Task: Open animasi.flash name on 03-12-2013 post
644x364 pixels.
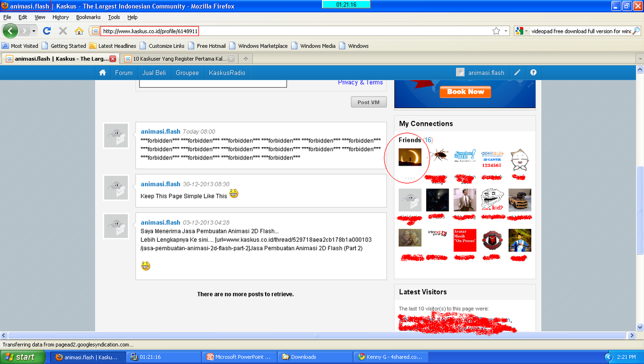Action: pyautogui.click(x=160, y=223)
